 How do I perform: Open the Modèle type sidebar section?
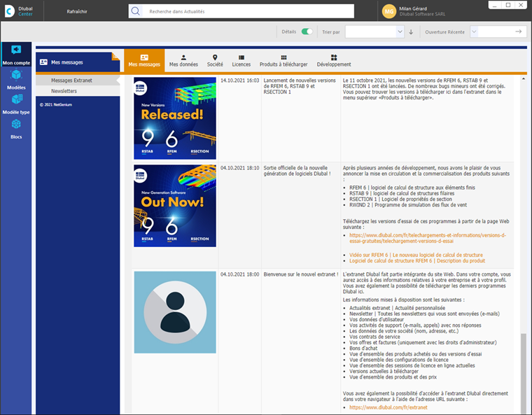coord(16,104)
